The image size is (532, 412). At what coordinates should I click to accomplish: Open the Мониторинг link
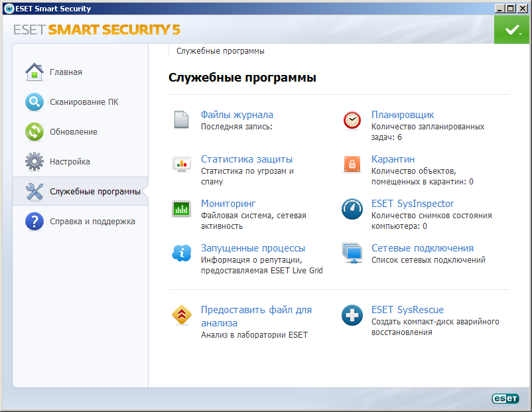pos(228,204)
